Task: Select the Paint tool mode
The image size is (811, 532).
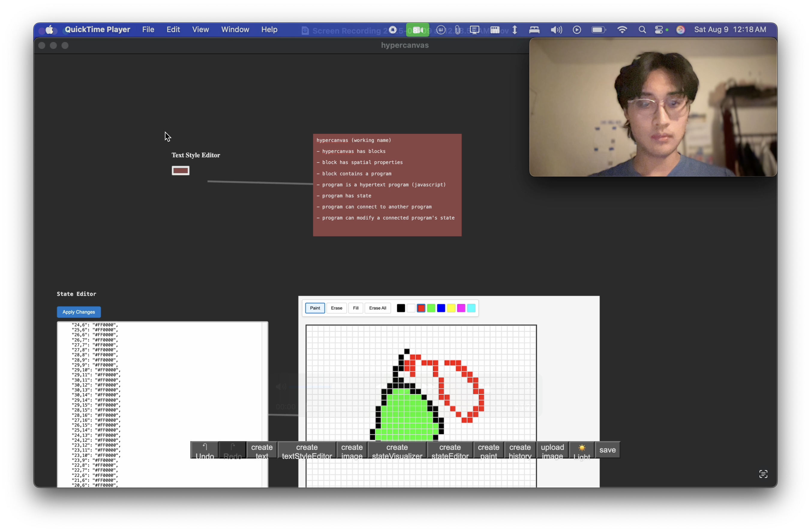Action: pyautogui.click(x=315, y=308)
